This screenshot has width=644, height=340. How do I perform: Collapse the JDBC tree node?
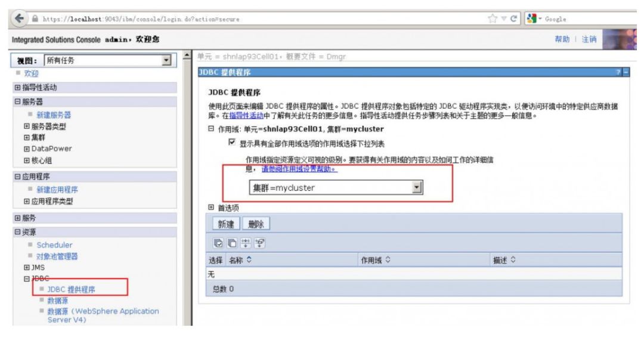(27, 279)
